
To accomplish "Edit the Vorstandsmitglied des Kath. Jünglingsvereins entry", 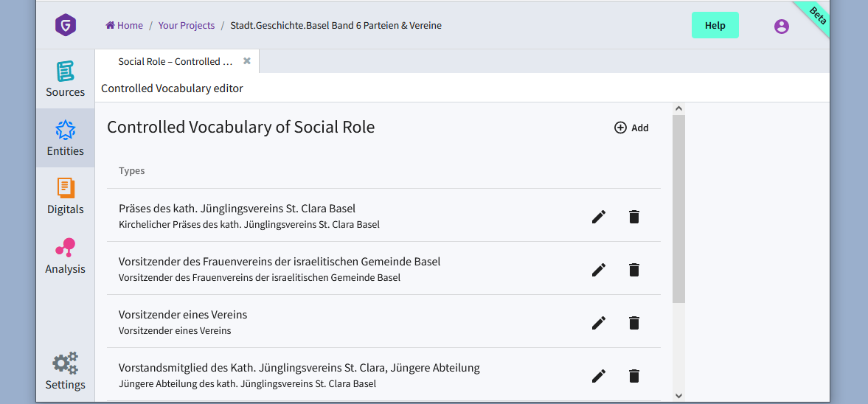I will (x=598, y=376).
